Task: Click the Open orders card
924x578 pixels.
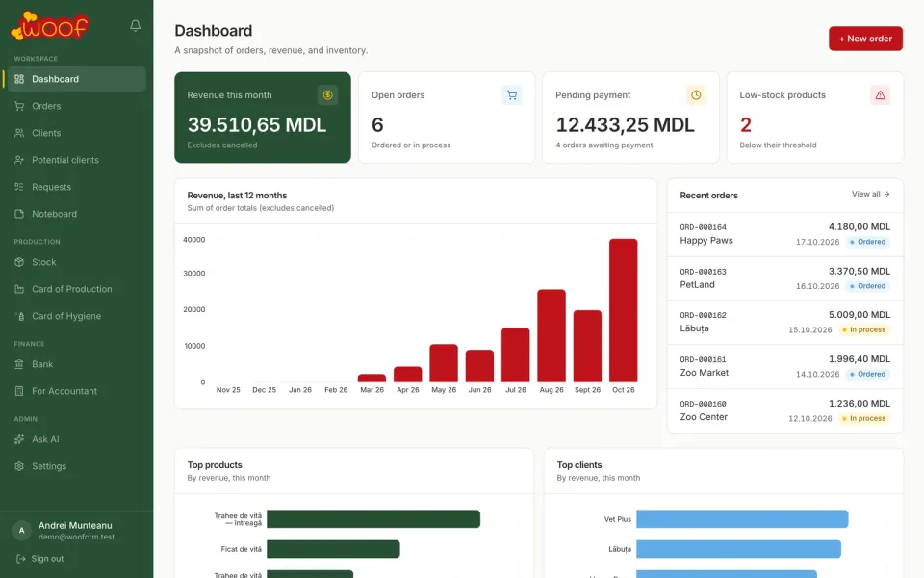Action: 447,118
